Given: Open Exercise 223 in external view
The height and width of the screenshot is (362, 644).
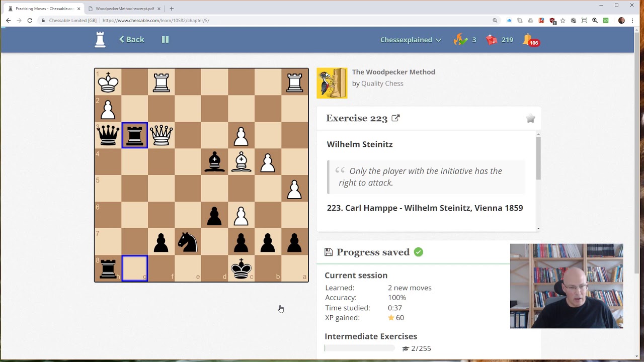Looking at the screenshot, I should 395,118.
